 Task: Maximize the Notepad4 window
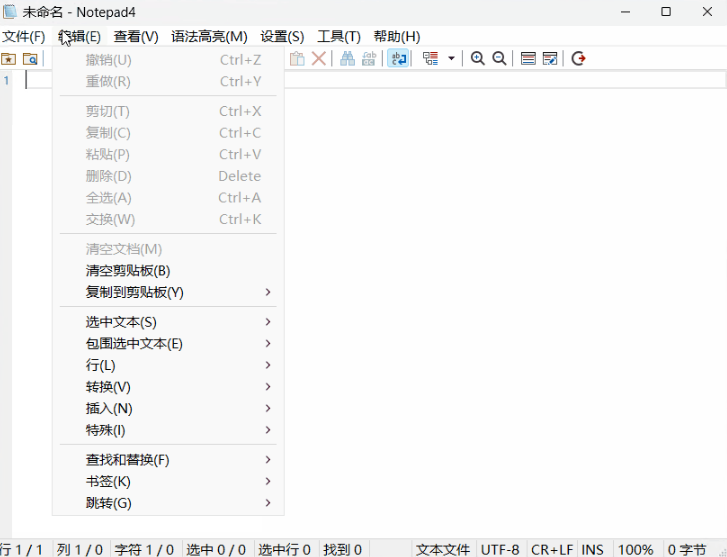pyautogui.click(x=666, y=12)
